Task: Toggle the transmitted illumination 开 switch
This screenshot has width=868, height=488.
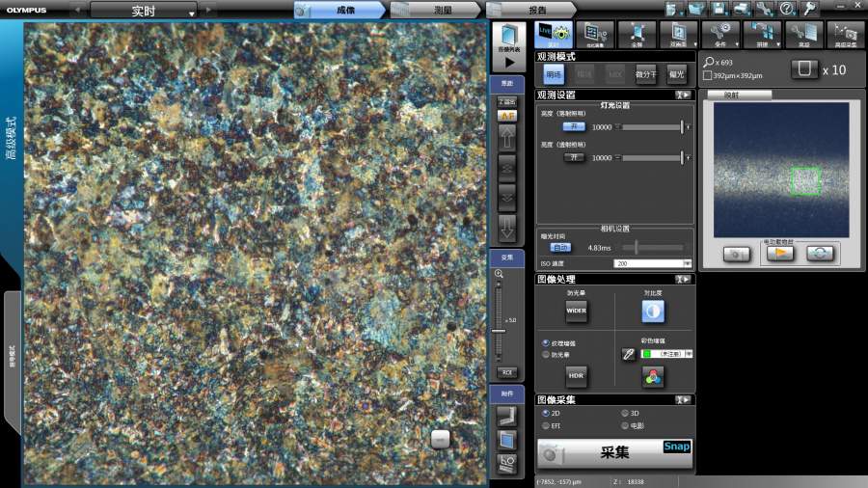Action: click(x=574, y=158)
